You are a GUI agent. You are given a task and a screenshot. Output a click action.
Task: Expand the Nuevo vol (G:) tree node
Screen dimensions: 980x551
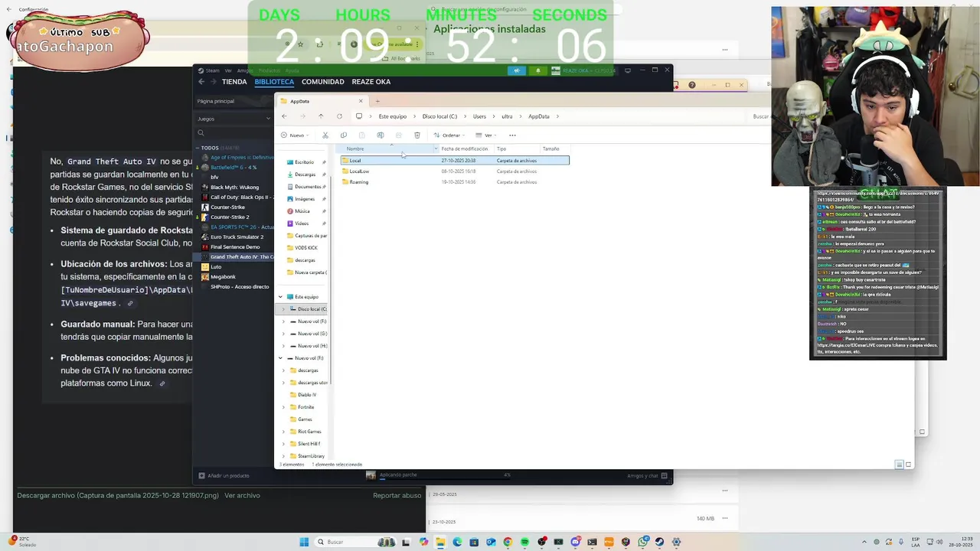[283, 334]
